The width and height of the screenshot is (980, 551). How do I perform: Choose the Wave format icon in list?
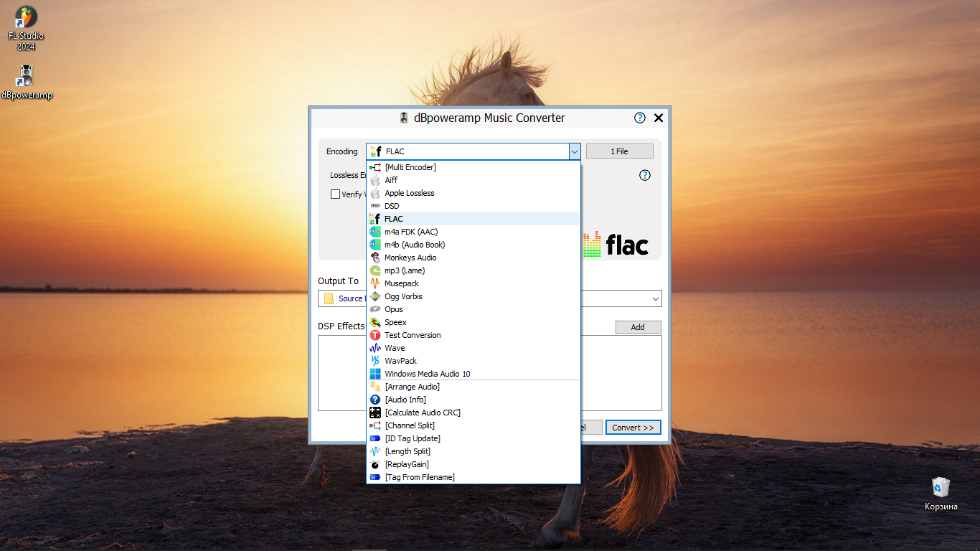[374, 348]
